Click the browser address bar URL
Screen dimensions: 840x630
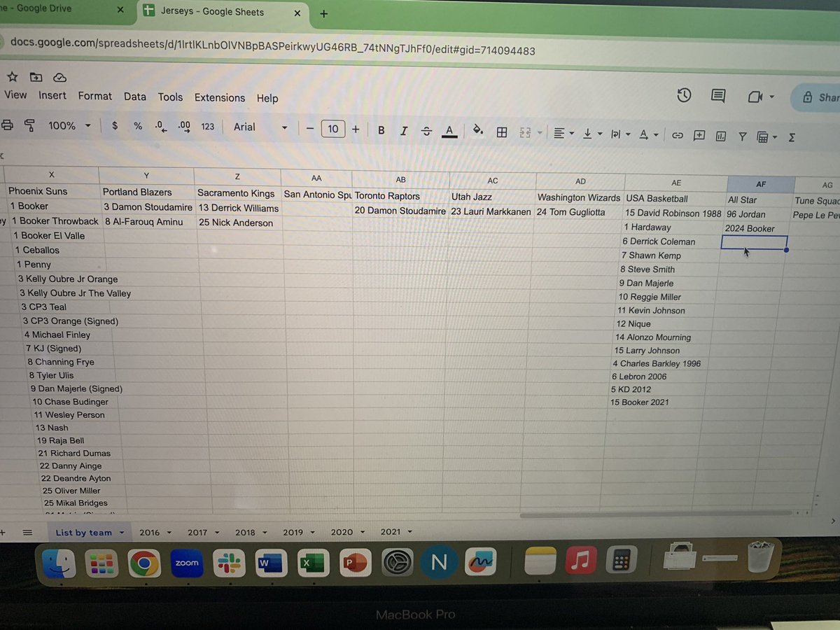tap(273, 46)
